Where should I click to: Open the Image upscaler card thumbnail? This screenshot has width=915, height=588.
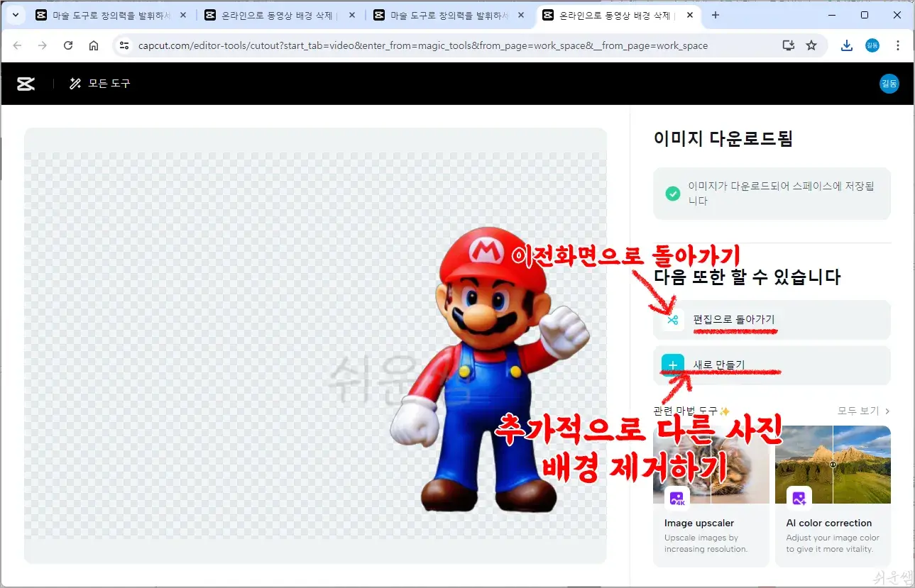(x=711, y=465)
